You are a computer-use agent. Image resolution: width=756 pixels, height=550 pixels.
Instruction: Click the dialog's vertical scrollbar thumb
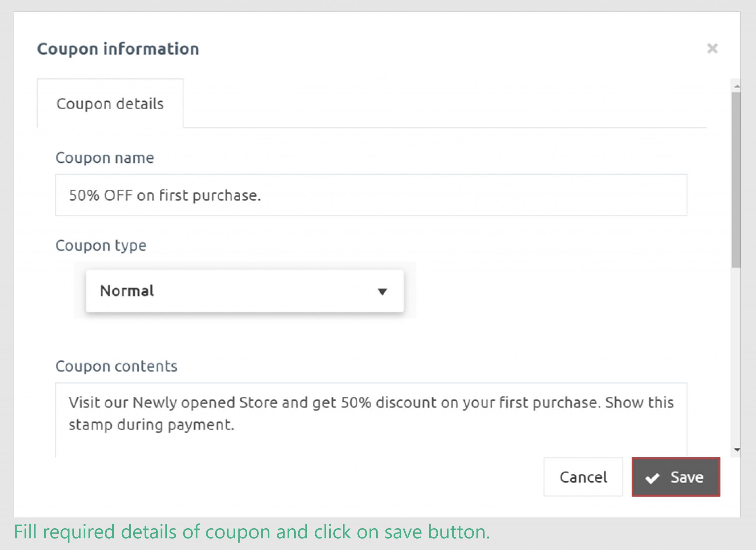point(736,179)
